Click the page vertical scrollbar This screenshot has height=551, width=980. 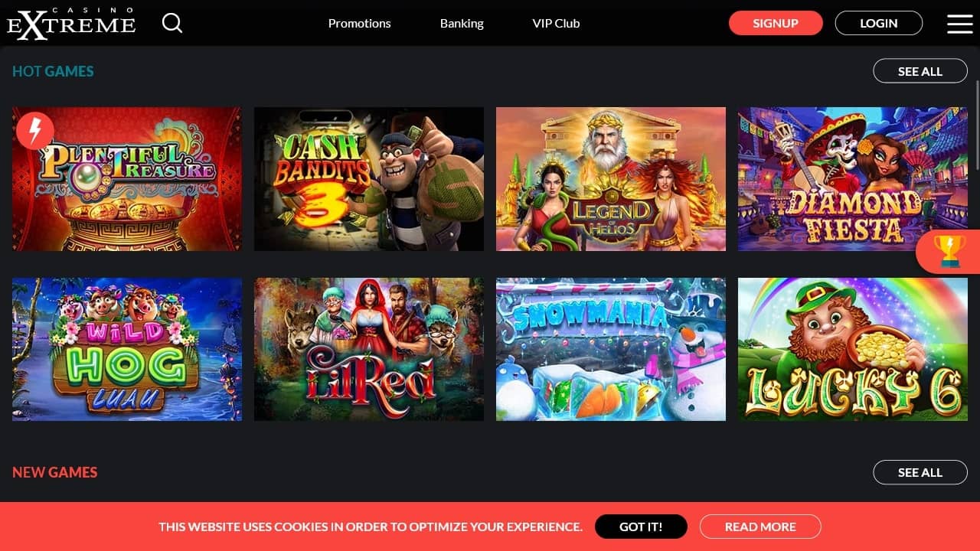coord(977,115)
